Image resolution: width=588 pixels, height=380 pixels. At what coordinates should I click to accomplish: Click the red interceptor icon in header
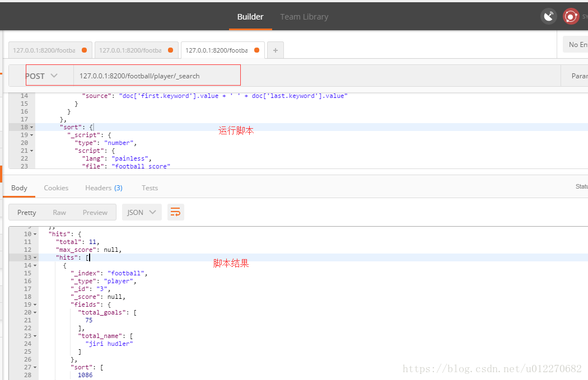click(571, 16)
